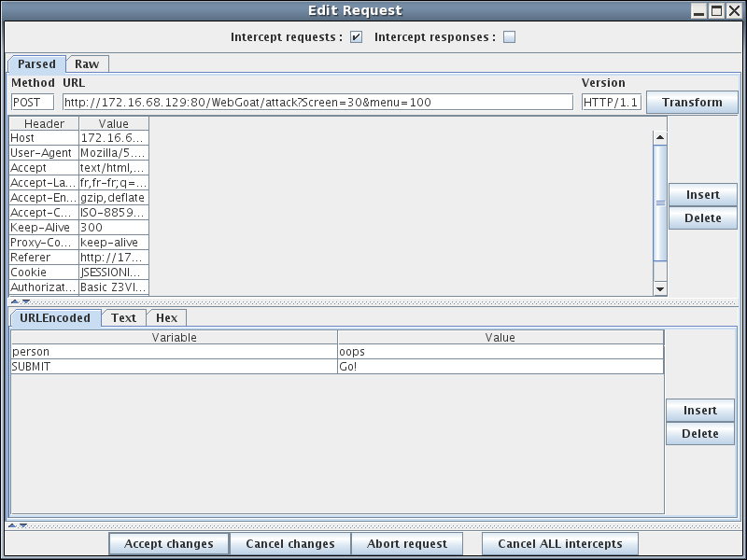The image size is (747, 560).
Task: Open the Hex body tab
Action: pos(166,318)
